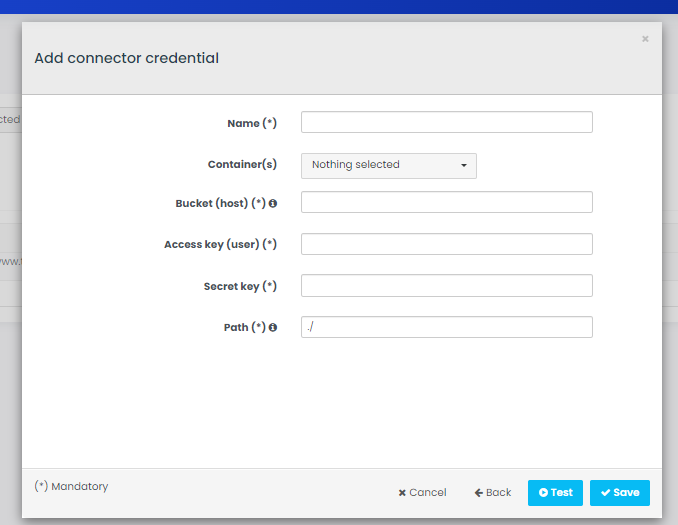Focus the Name input field

[x=446, y=122]
